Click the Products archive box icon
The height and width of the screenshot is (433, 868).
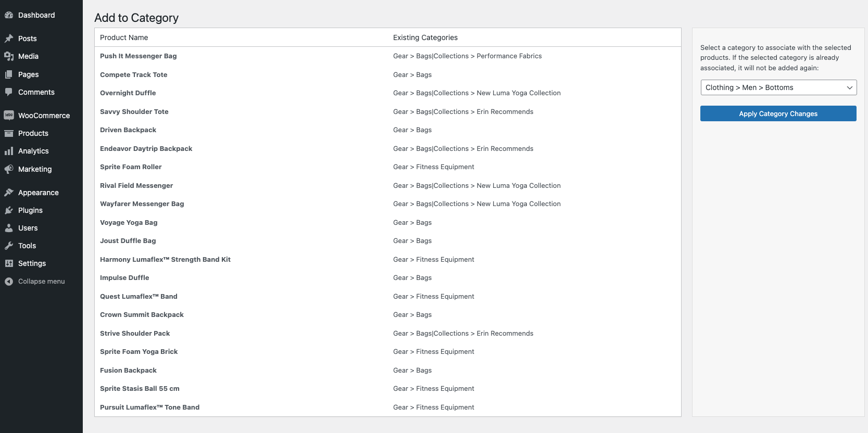[x=9, y=133]
